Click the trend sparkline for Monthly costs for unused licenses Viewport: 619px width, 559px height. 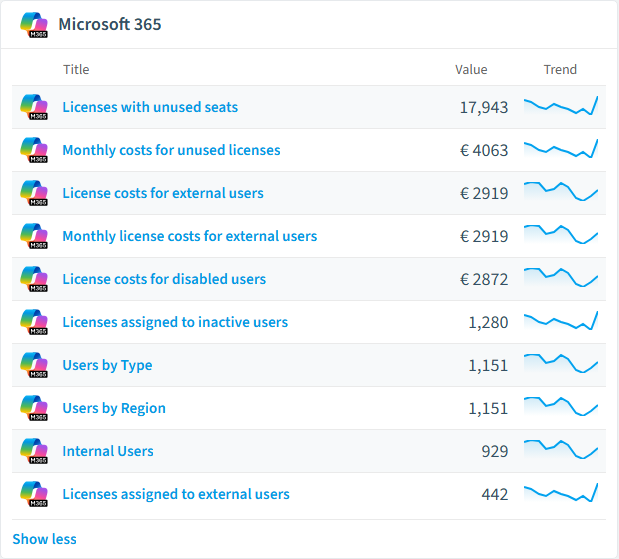(561, 149)
